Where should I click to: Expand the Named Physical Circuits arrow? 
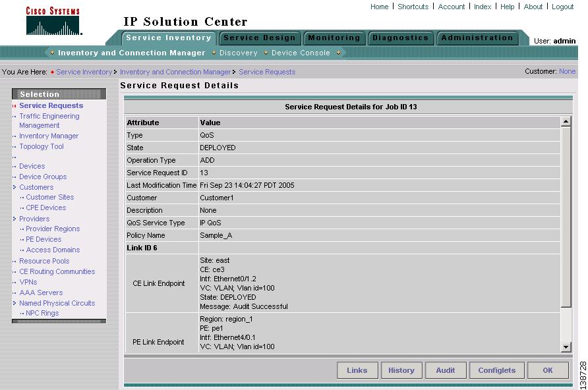pos(15,302)
